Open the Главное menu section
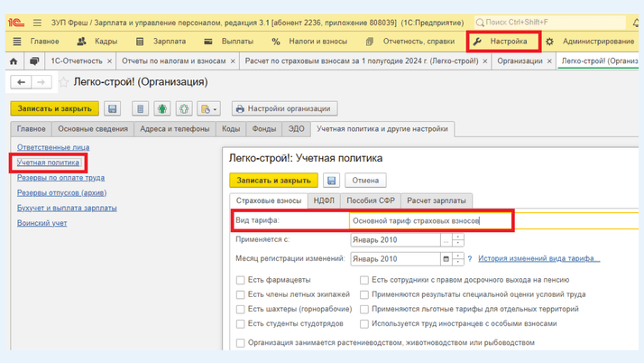The width and height of the screenshot is (644, 363). 44,42
